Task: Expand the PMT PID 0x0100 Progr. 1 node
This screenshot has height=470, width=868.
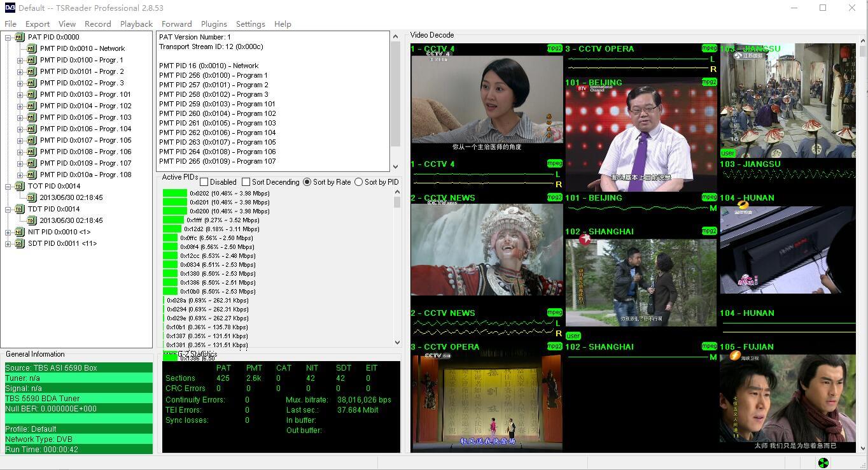Action: pos(20,61)
